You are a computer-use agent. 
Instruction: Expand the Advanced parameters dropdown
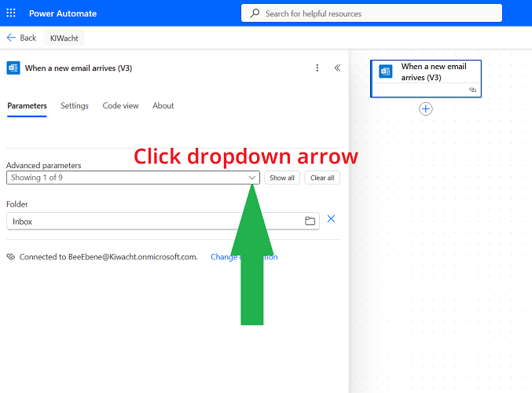(x=251, y=178)
